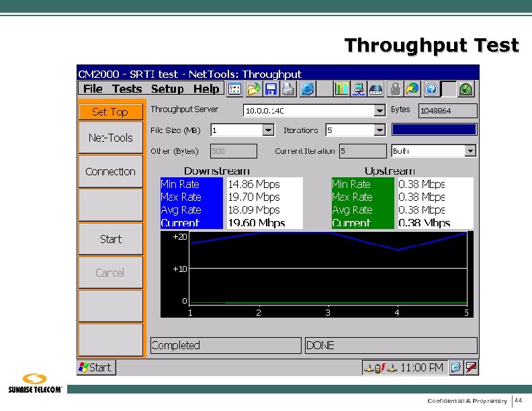Viewport: 532px width, 411px height.
Task: Open the Setup menu
Action: 167,89
